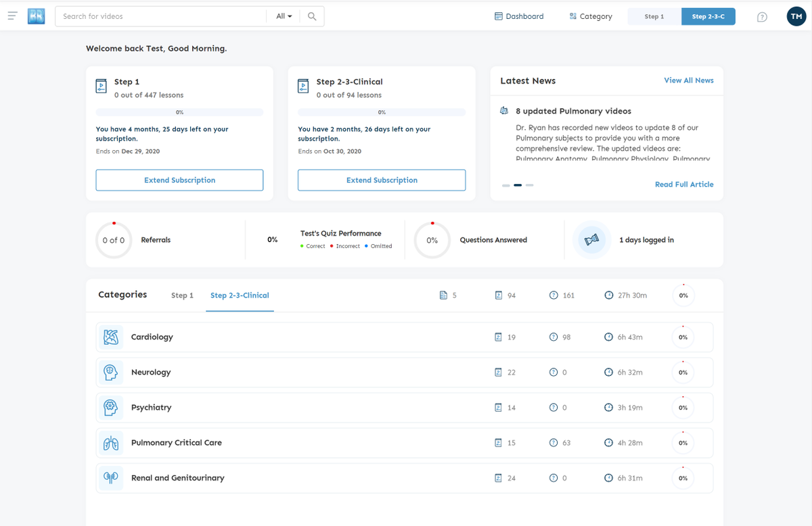
Task: Click the Psychiatry brain icon
Action: point(111,407)
